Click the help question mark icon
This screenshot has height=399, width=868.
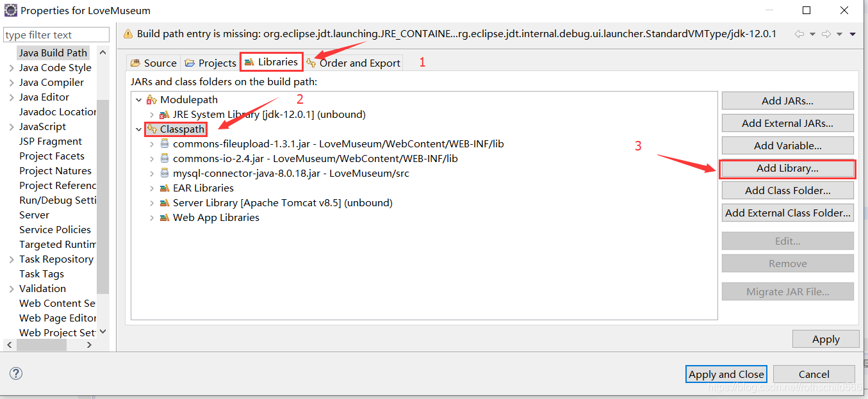click(17, 373)
